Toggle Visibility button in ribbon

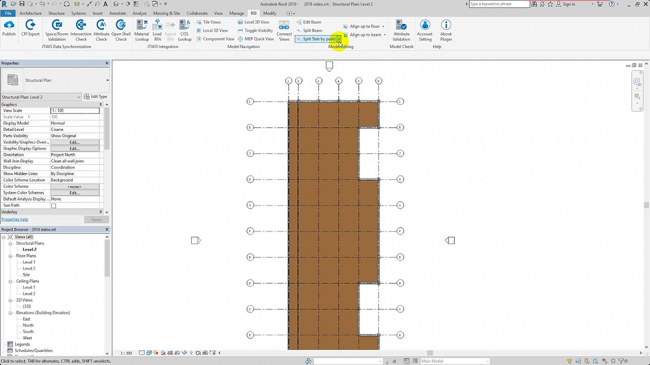[x=255, y=30]
